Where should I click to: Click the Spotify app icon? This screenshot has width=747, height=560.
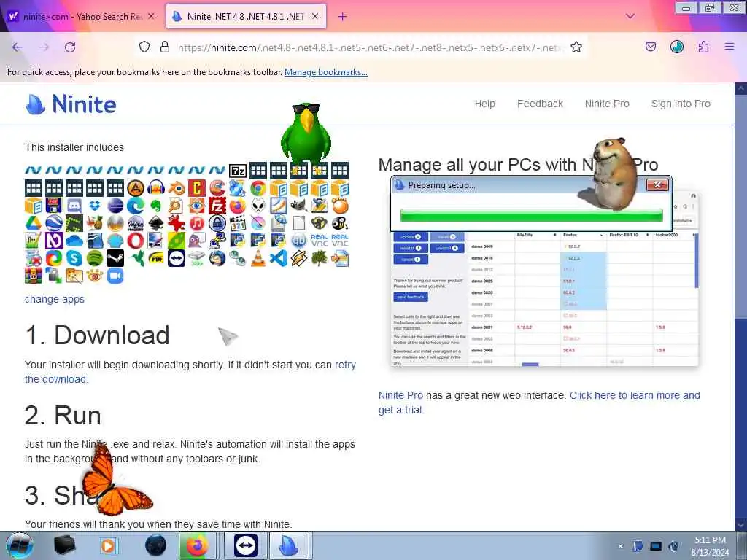click(x=95, y=258)
